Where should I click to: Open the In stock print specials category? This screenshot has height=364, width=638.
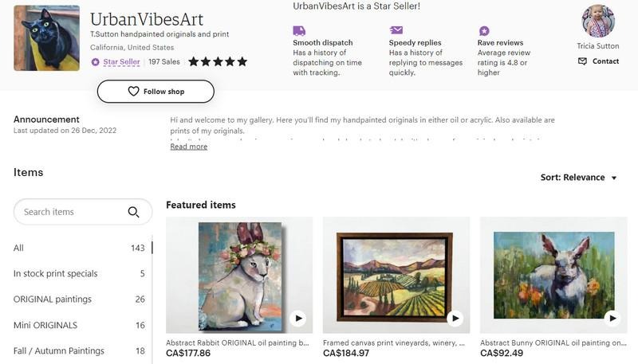pos(55,273)
